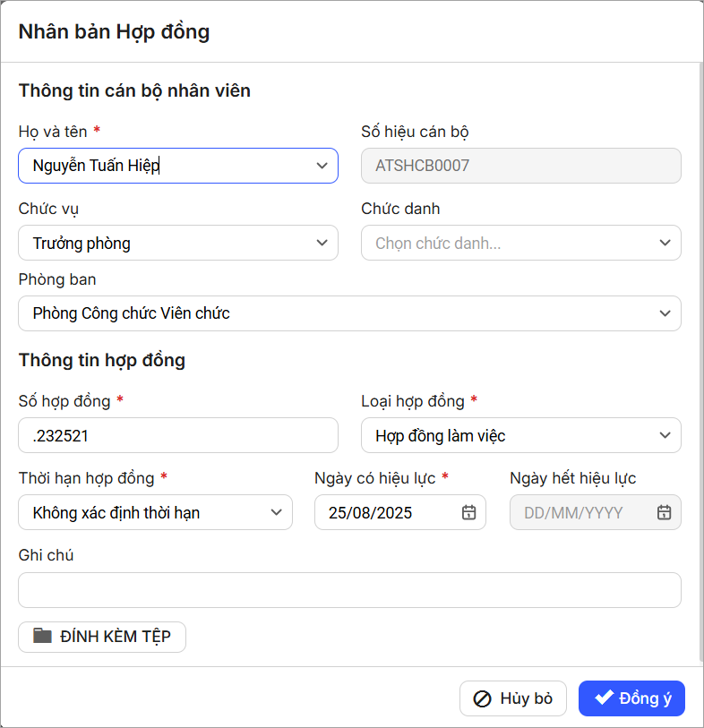Click calendar icon in Ngày hết hiệu lực

point(664,512)
